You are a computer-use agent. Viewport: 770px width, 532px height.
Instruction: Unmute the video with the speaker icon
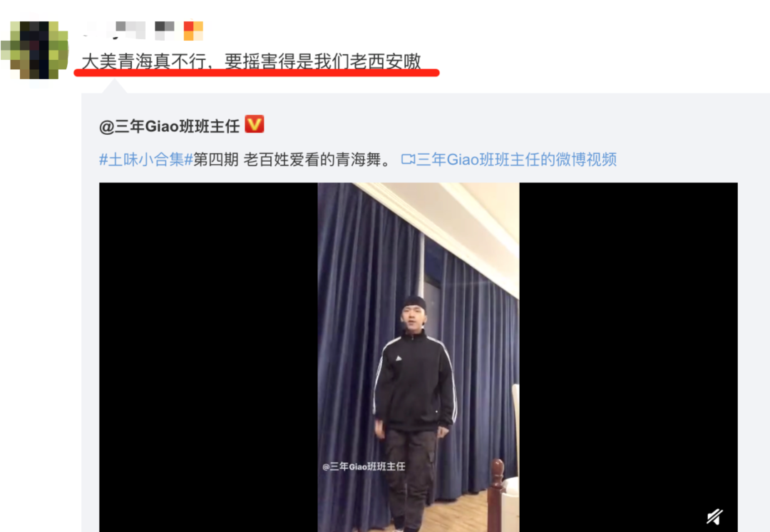(x=714, y=516)
